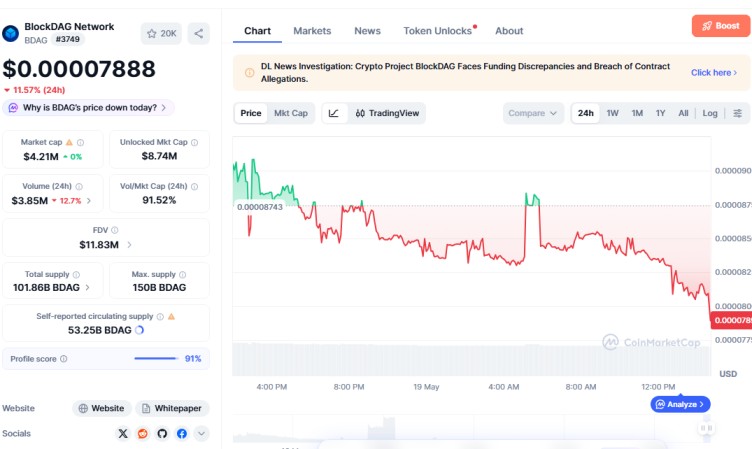Image resolution: width=752 pixels, height=449 pixels.
Task: Click the Total supply info icon
Action: coord(76,274)
